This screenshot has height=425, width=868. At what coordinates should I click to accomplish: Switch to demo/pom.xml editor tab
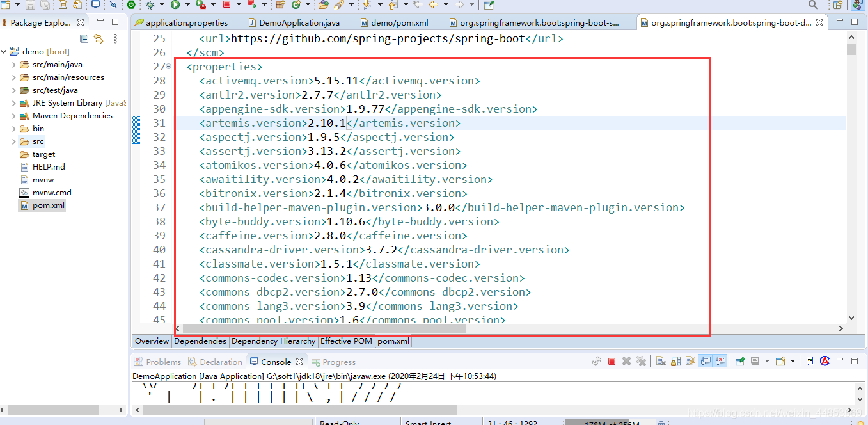pyautogui.click(x=394, y=22)
